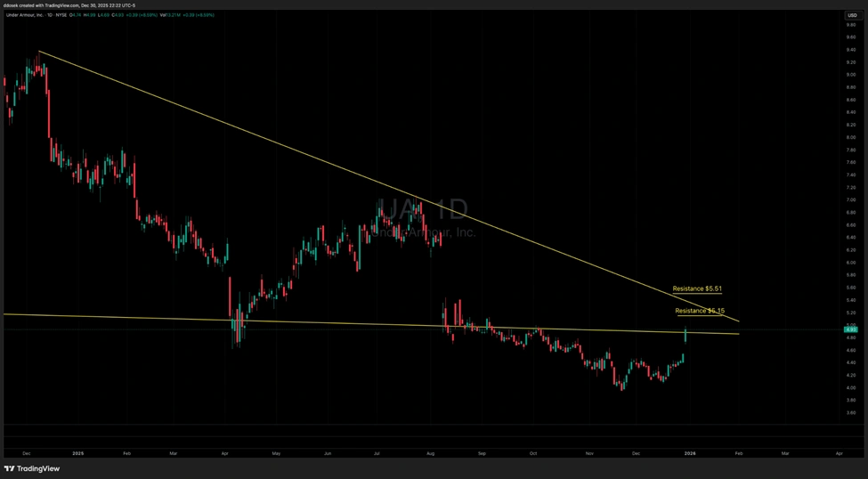
Task: Click the Nov label on time axis
Action: tap(588, 453)
